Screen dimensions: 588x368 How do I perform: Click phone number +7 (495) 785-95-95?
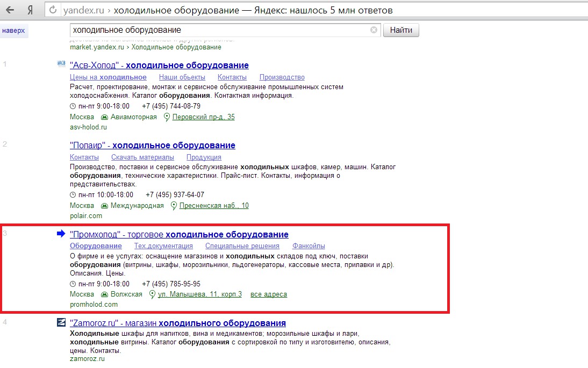(171, 284)
